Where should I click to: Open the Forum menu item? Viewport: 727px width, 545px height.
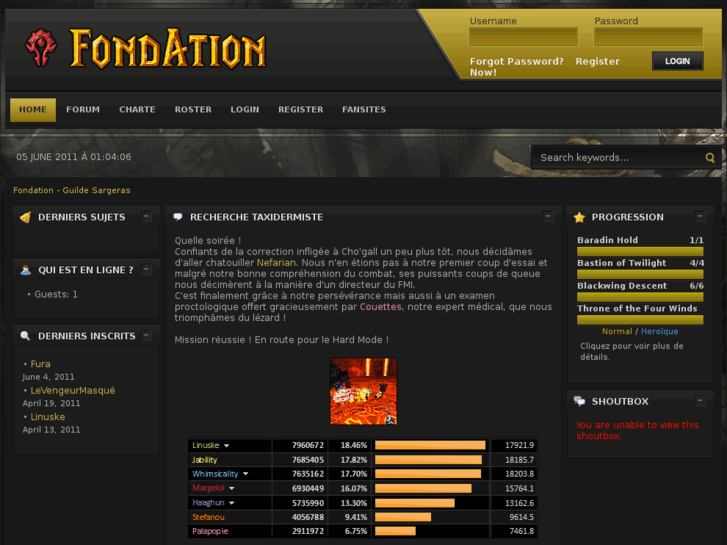(83, 109)
